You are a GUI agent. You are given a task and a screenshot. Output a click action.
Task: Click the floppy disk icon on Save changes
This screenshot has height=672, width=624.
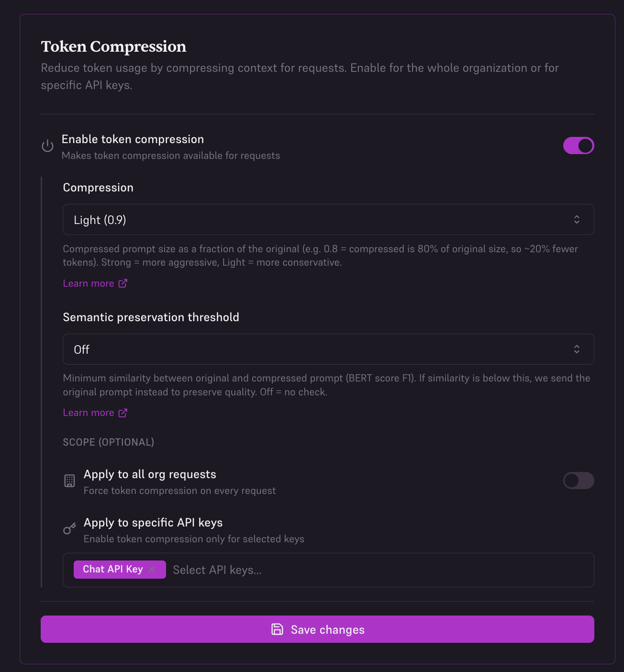[278, 629]
